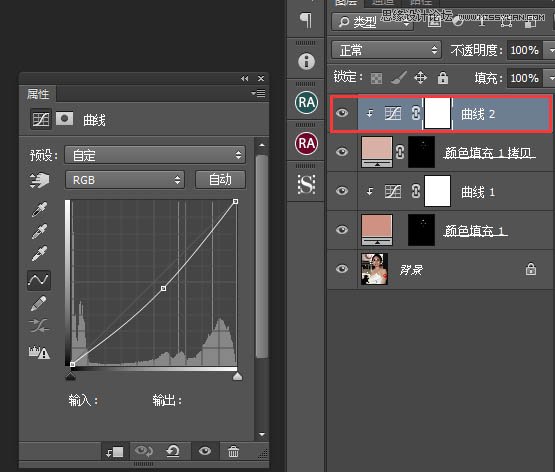Image resolution: width=555 pixels, height=472 pixels.
Task: Clip adjustment to layer below button
Action: coord(115,452)
